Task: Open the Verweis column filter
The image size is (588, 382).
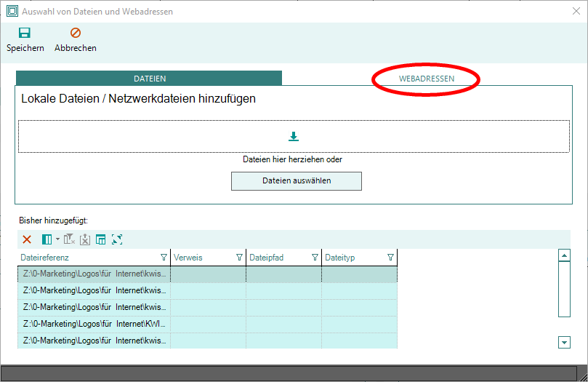Action: click(x=239, y=258)
